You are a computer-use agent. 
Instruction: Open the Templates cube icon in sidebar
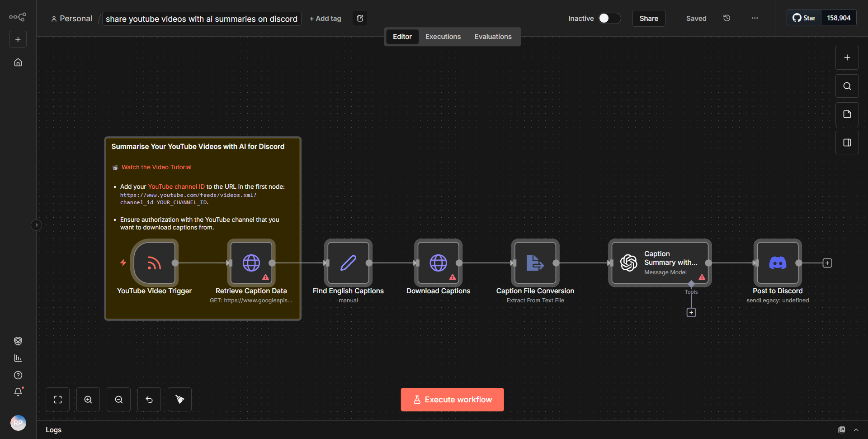[x=18, y=341]
